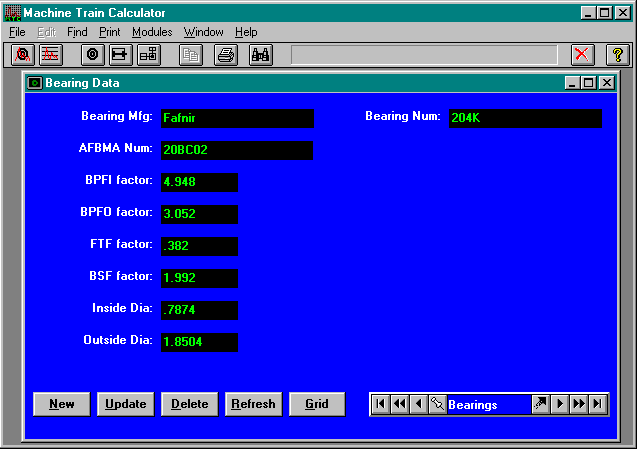Open the machine train layout icon
This screenshot has height=449, width=637.
pyautogui.click(x=149, y=54)
